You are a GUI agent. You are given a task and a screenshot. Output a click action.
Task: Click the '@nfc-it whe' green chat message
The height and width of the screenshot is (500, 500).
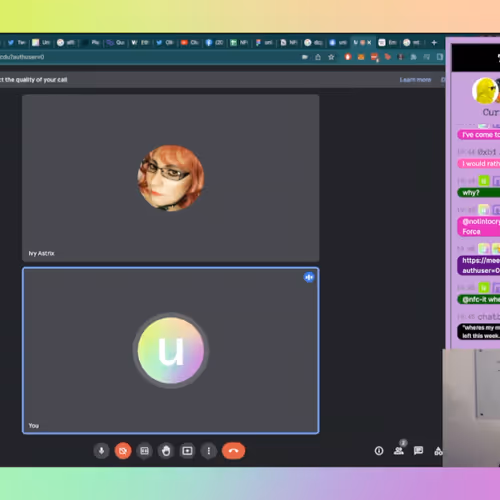coord(479,299)
